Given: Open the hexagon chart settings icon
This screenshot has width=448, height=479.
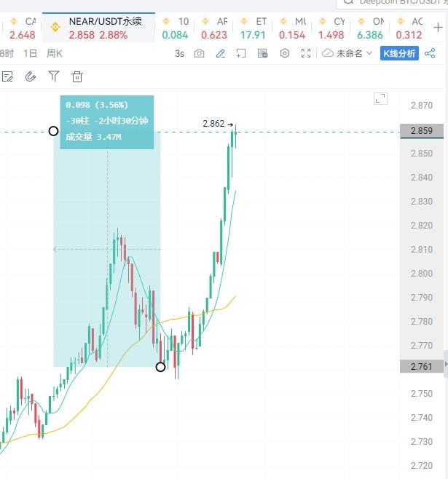Looking at the screenshot, I should pos(285,53).
